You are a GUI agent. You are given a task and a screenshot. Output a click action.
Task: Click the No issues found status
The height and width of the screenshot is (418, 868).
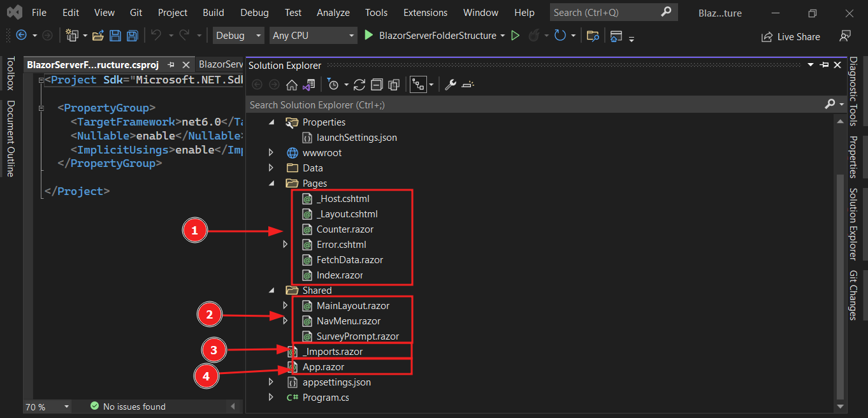coord(127,407)
